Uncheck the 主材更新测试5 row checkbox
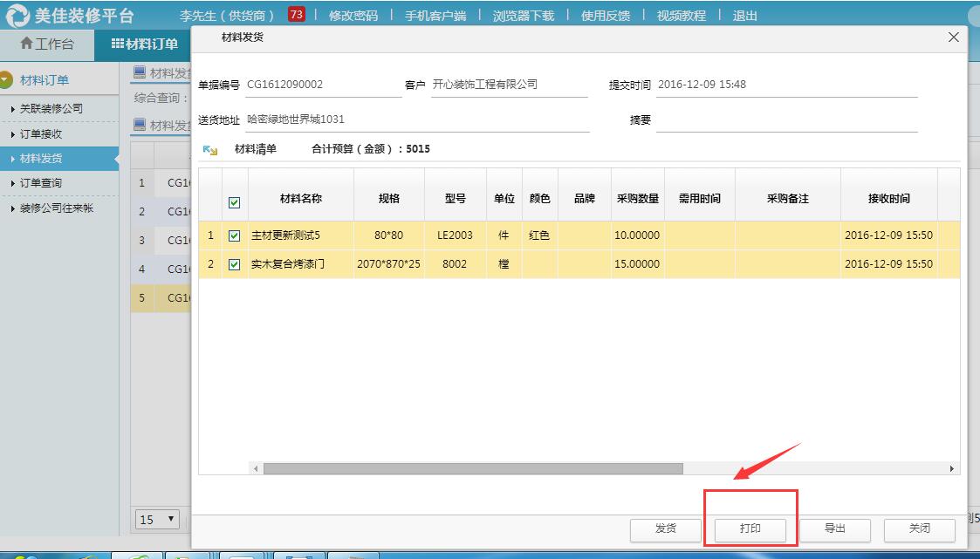Image resolution: width=980 pixels, height=559 pixels. (234, 235)
